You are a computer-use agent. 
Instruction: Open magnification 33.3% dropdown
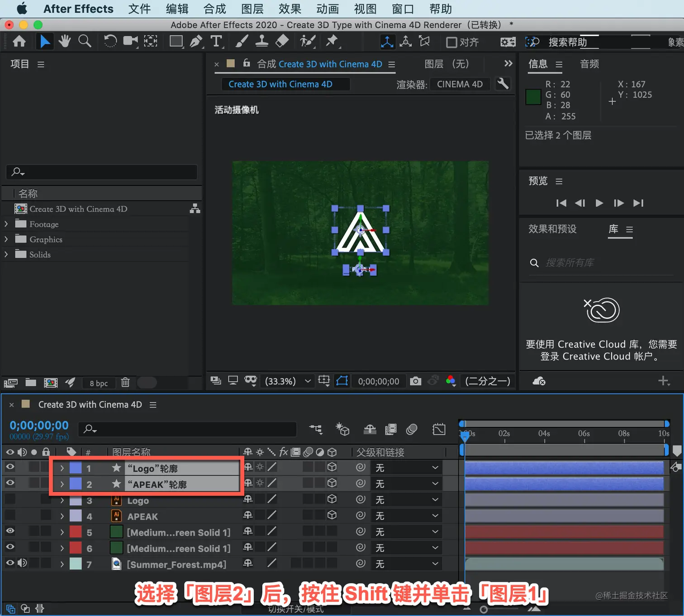tap(289, 381)
